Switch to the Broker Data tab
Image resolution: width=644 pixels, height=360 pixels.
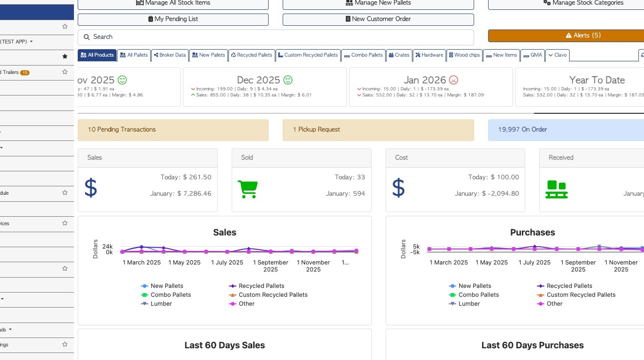[x=170, y=55]
